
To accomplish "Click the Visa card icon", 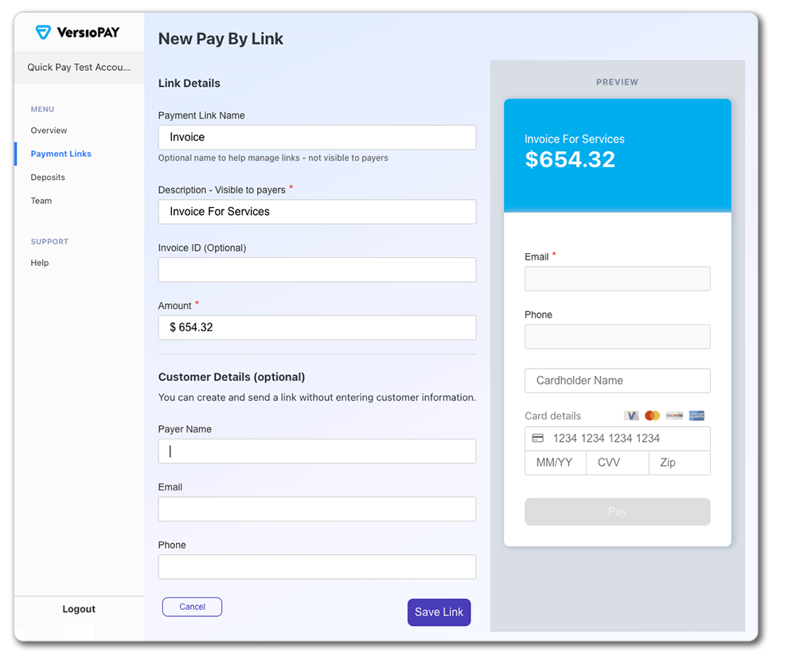I will point(631,416).
